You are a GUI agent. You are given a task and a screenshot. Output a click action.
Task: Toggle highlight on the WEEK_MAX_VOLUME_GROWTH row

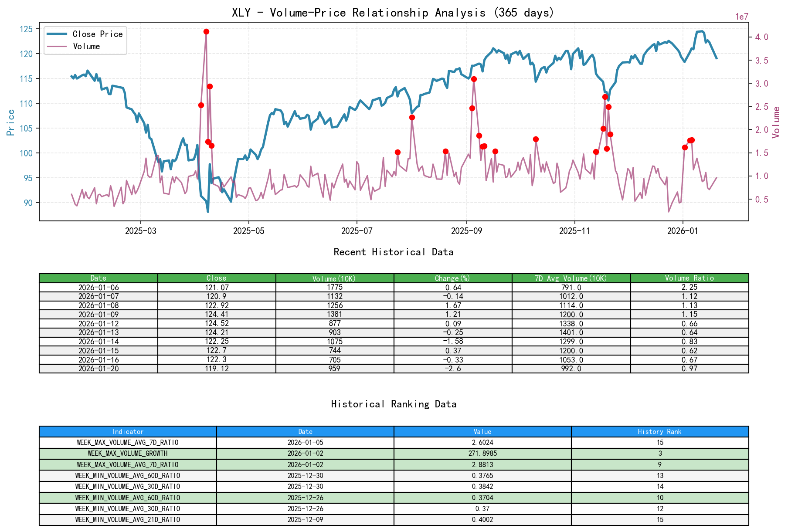(x=128, y=454)
